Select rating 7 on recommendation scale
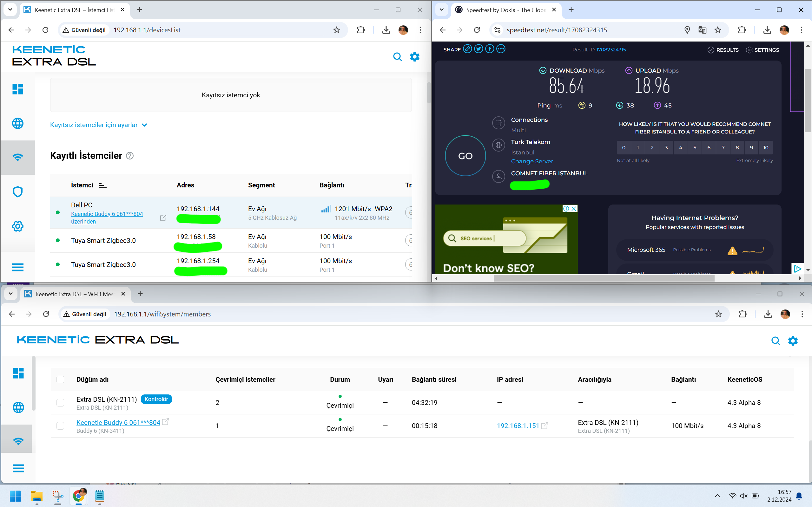Viewport: 812px width, 507px height. (x=723, y=147)
